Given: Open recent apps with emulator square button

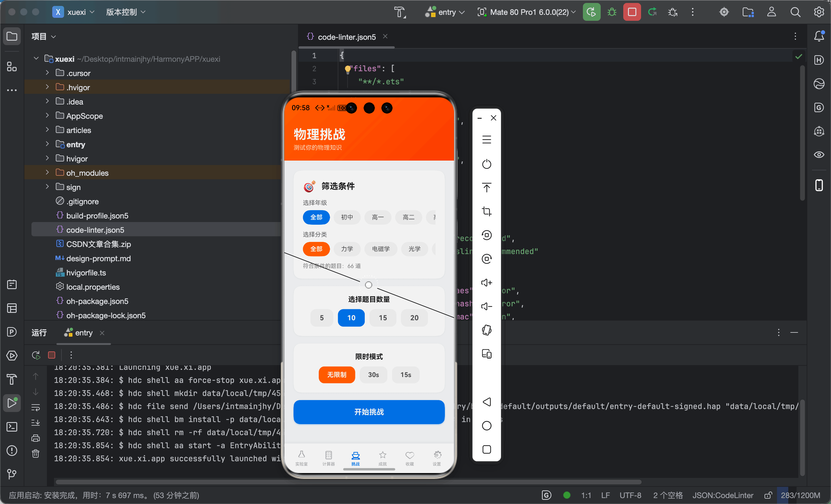Looking at the screenshot, I should pos(486,449).
